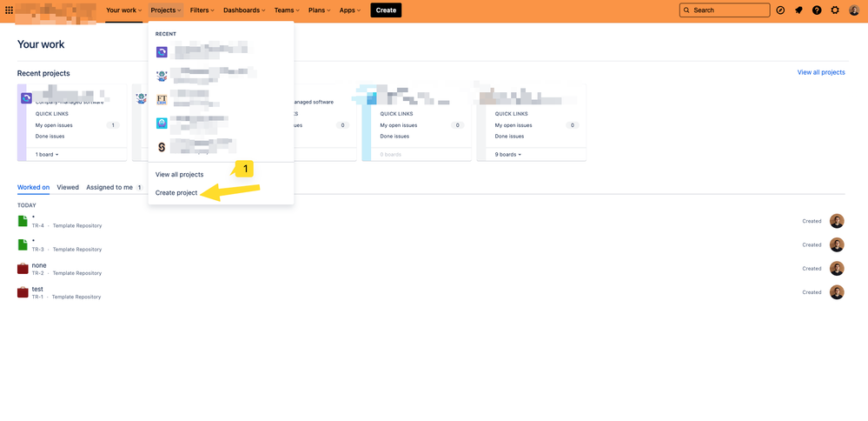
Task: Click Done issues on 9 boards card
Action: click(509, 137)
